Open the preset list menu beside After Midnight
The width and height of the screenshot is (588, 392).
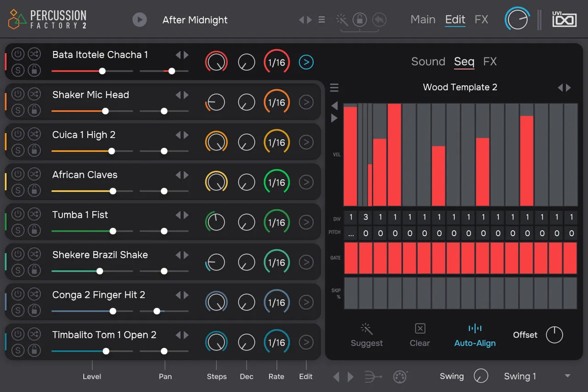321,20
